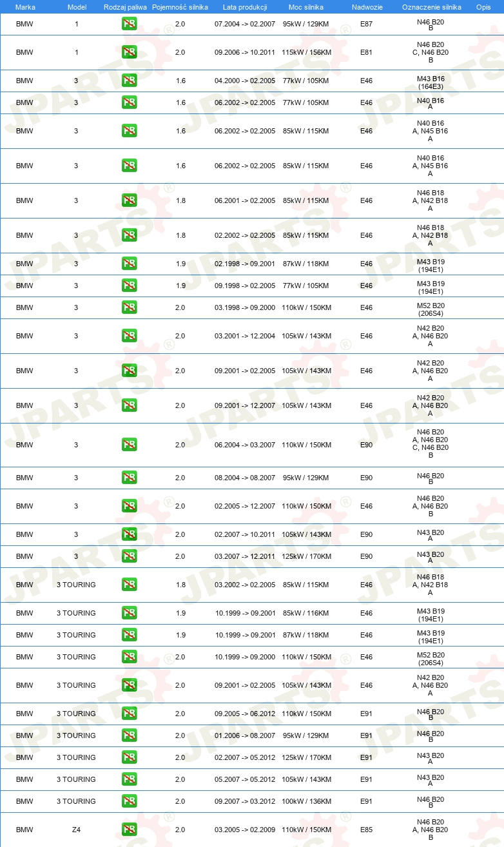504x847 pixels.
Task: Click fuel icon in the 02.1998 -> 09.2001 row
Action: tap(129, 264)
